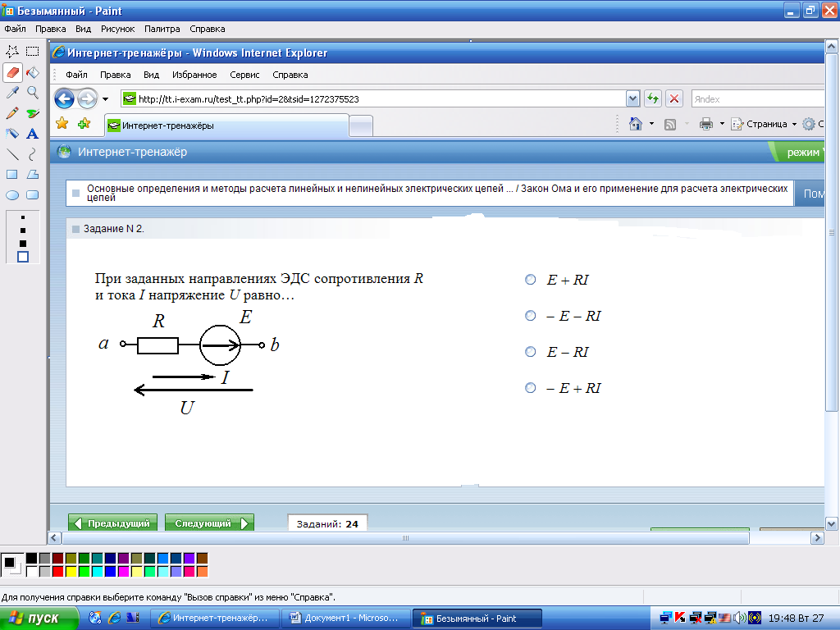This screenshot has height=630, width=840.
Task: Switch to the Интернет-тренажёры browser tab
Action: click(x=226, y=126)
